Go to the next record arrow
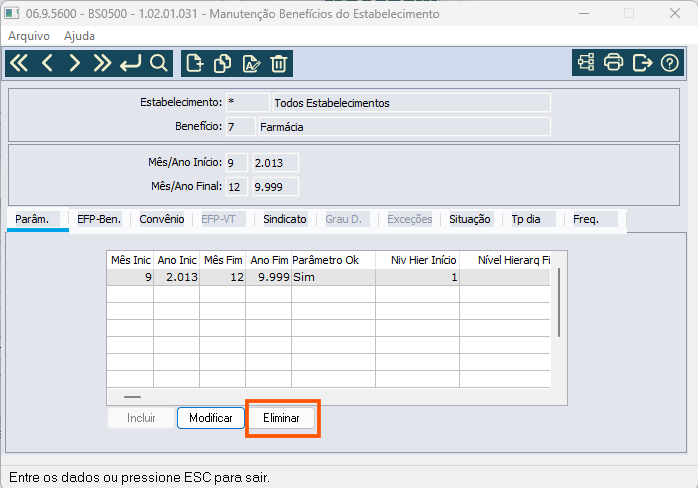Viewport: 698px width, 488px height. pos(75,63)
